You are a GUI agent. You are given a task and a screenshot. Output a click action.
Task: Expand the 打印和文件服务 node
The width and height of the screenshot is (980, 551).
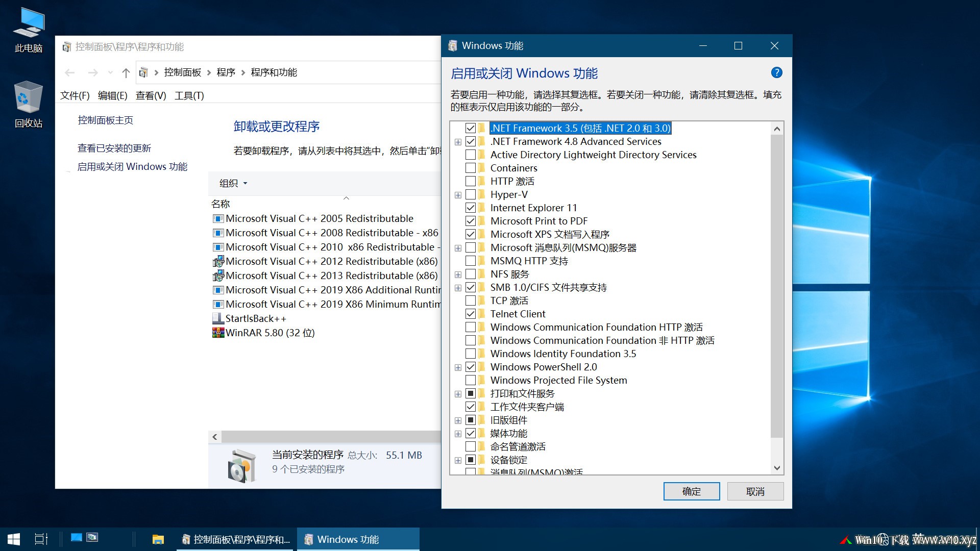[x=458, y=394]
